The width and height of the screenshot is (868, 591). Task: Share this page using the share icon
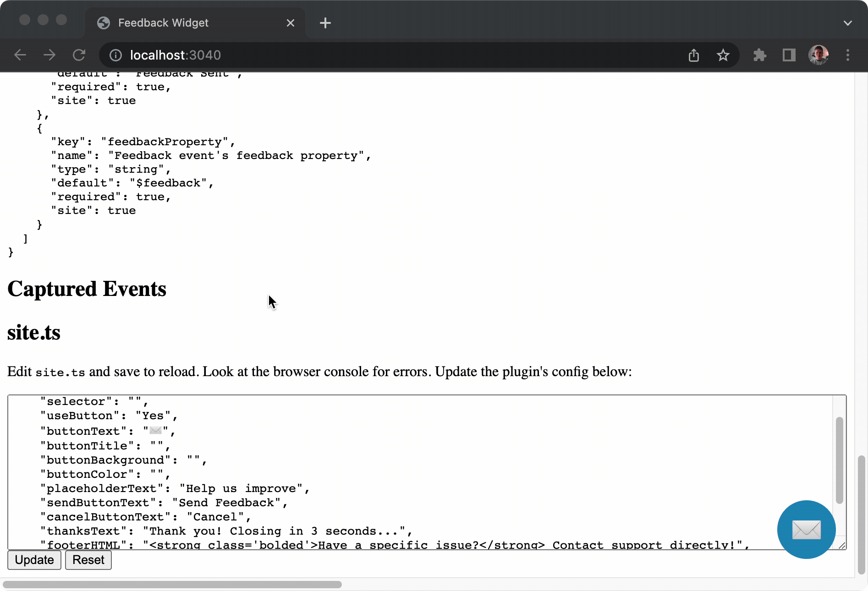click(694, 55)
